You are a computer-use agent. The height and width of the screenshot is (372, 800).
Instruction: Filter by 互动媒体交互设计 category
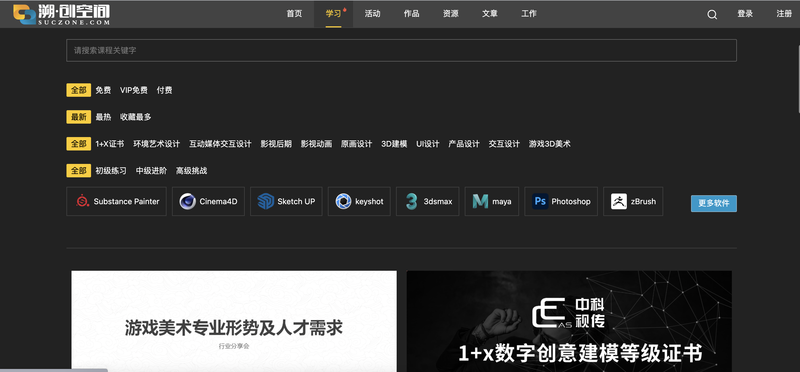coord(220,144)
